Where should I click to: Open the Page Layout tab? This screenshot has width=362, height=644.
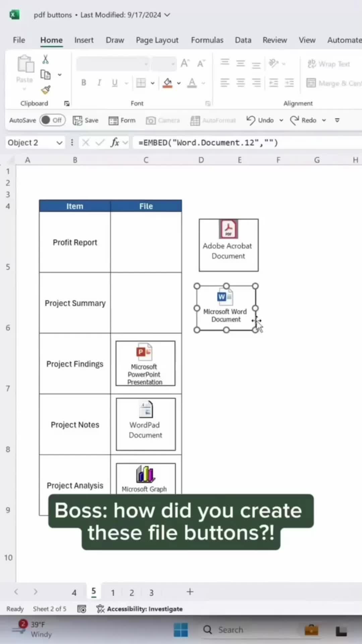click(157, 40)
